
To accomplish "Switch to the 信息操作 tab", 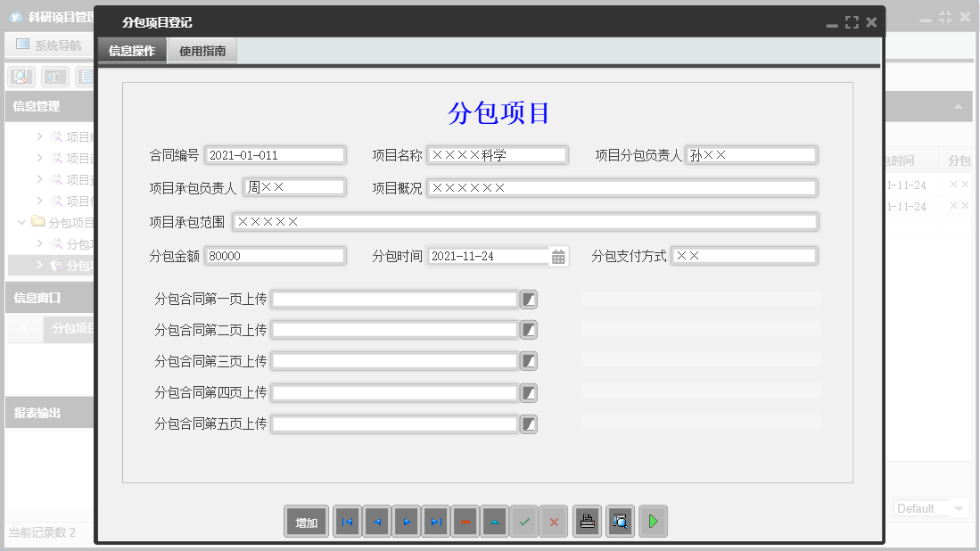I will click(x=132, y=51).
